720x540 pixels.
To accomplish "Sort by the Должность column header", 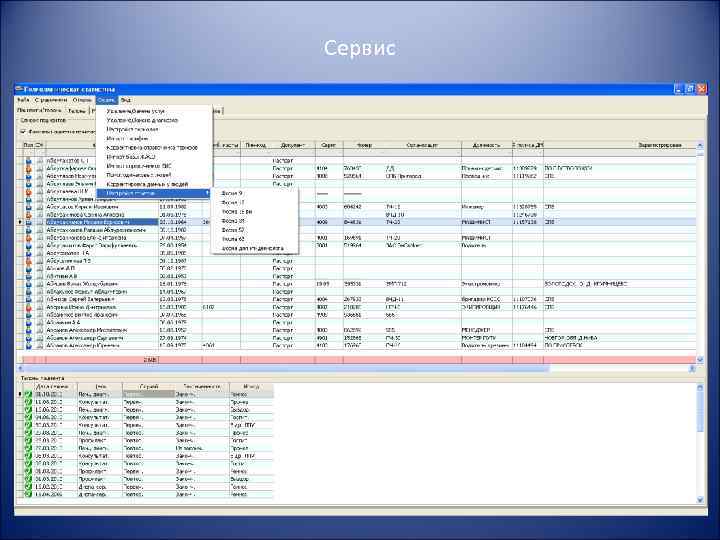I will (486, 145).
